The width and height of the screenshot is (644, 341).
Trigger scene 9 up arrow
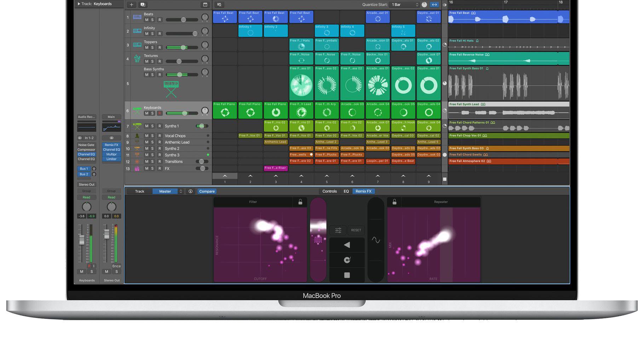point(429,176)
